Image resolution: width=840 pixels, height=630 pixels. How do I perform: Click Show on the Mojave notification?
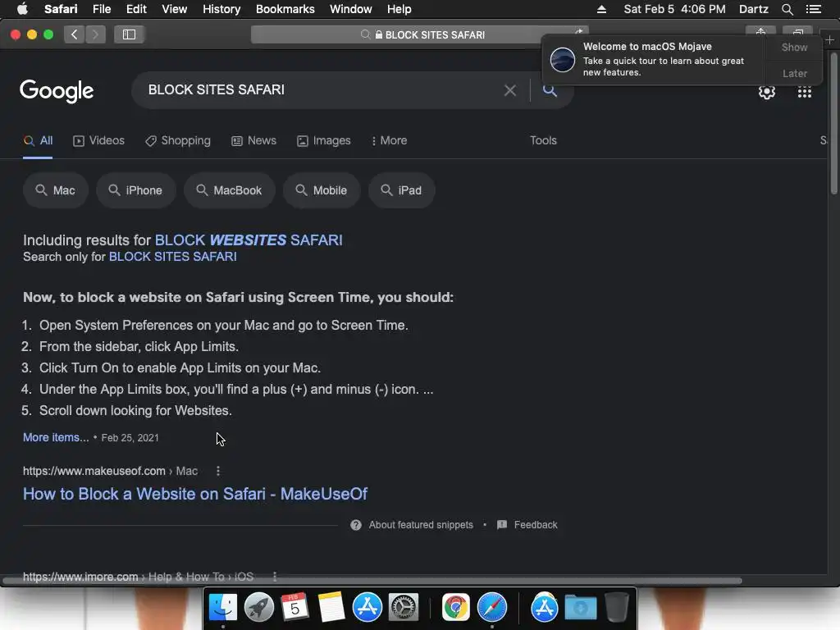[794, 47]
